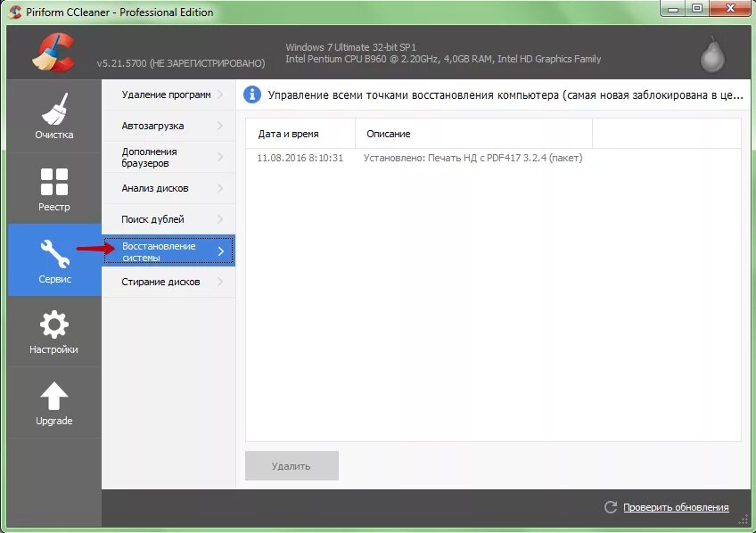Close the CCleaner window

click(730, 8)
